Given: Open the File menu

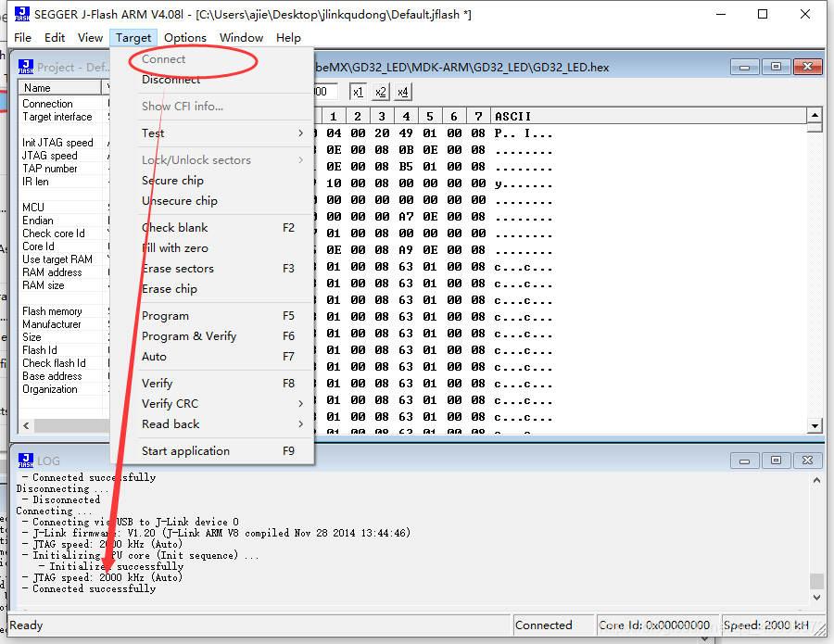Looking at the screenshot, I should 22,38.
